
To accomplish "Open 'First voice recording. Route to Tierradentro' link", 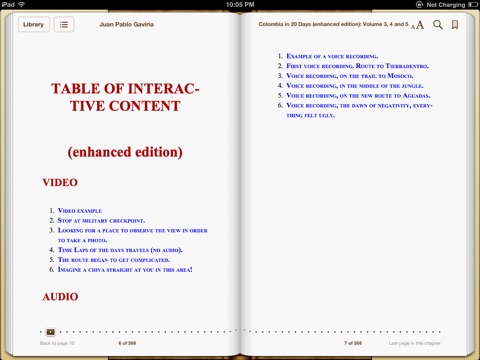I will [x=357, y=66].
